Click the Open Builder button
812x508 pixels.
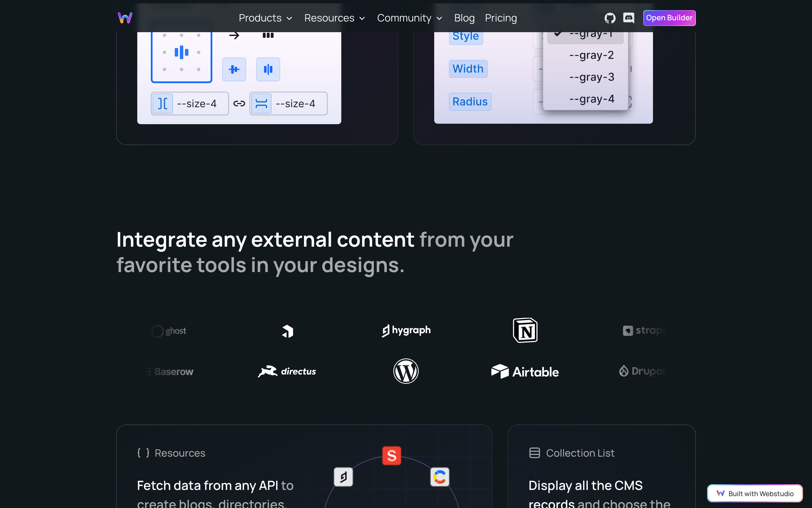[x=669, y=18]
